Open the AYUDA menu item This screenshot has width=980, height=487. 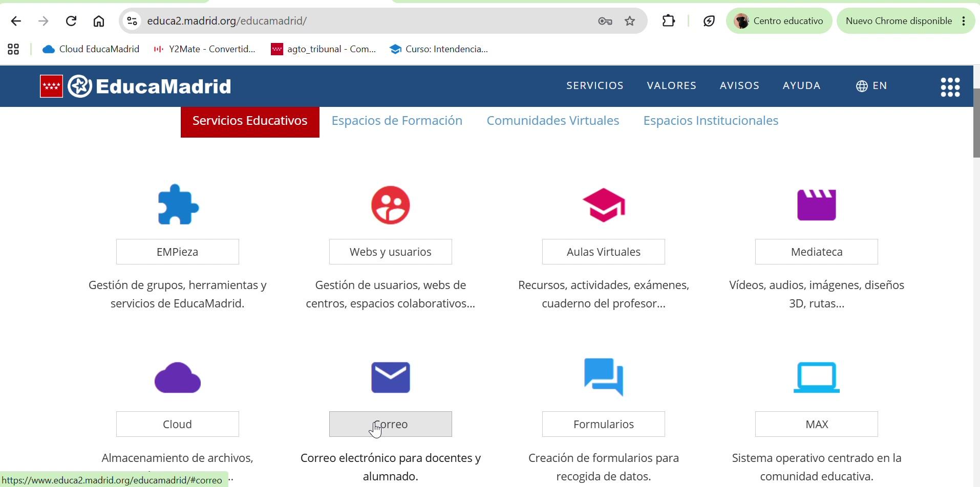(802, 86)
